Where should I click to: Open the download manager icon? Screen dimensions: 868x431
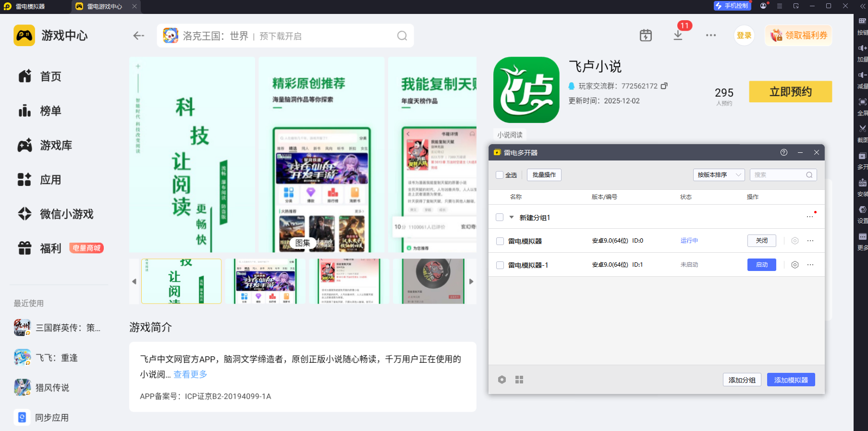pos(678,35)
